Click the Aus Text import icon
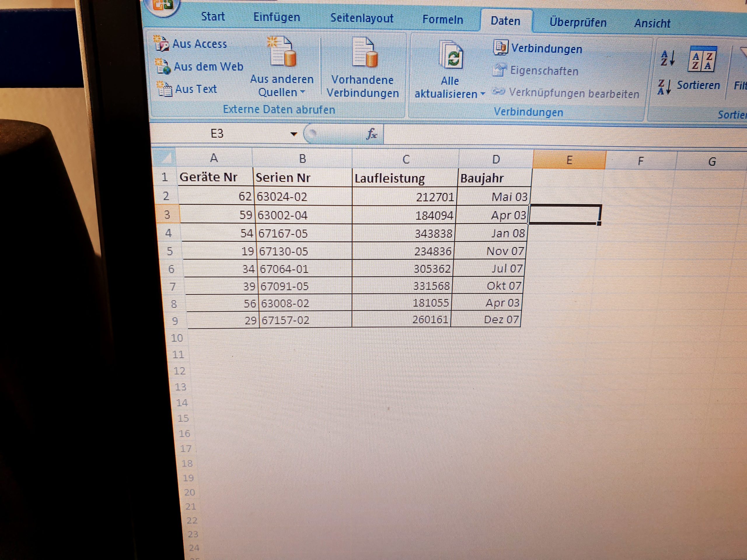The image size is (747, 560). (x=165, y=89)
